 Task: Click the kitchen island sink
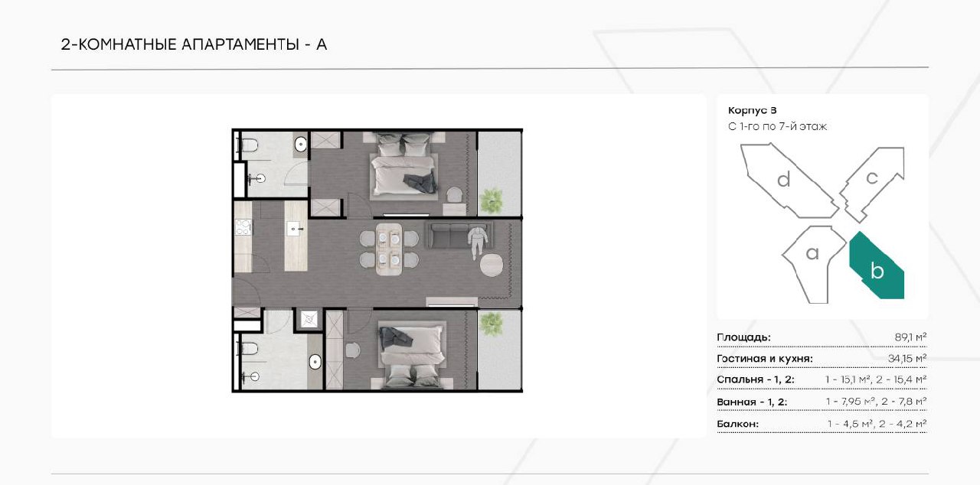[296, 228]
